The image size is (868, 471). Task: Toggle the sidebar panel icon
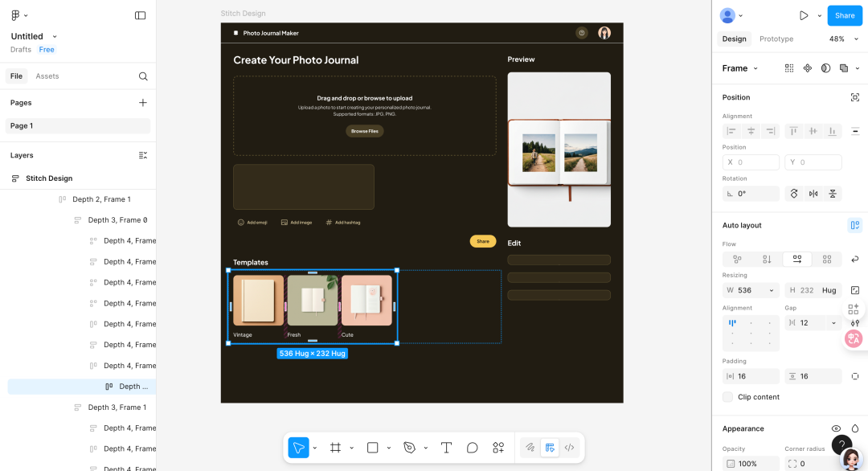140,15
